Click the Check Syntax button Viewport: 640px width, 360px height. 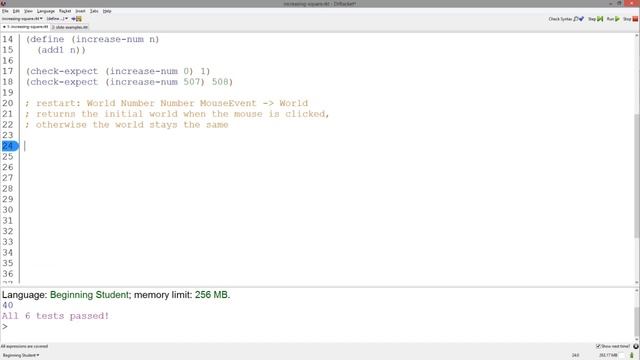[566, 19]
